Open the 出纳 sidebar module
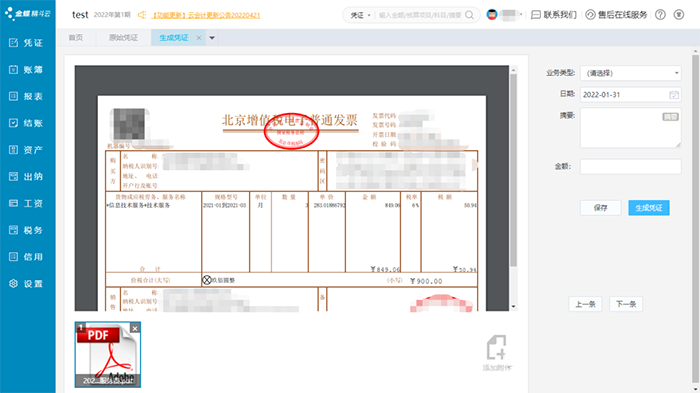The height and width of the screenshot is (393, 700). pos(27,177)
